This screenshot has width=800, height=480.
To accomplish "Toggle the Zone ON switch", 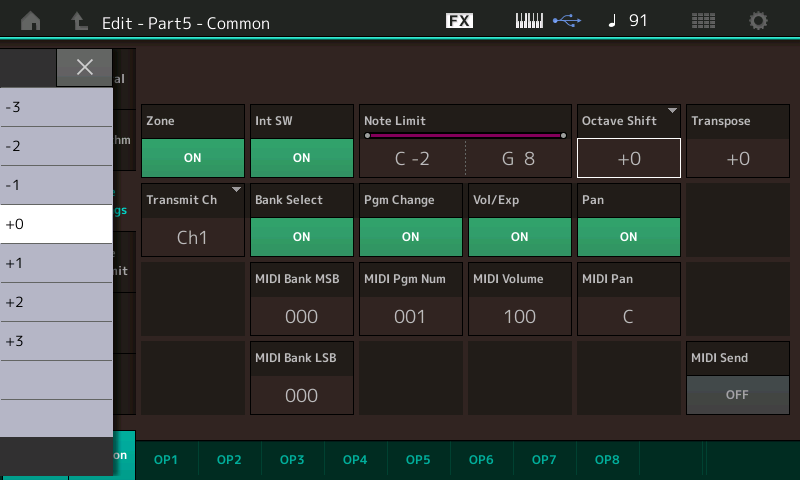I will coord(193,158).
